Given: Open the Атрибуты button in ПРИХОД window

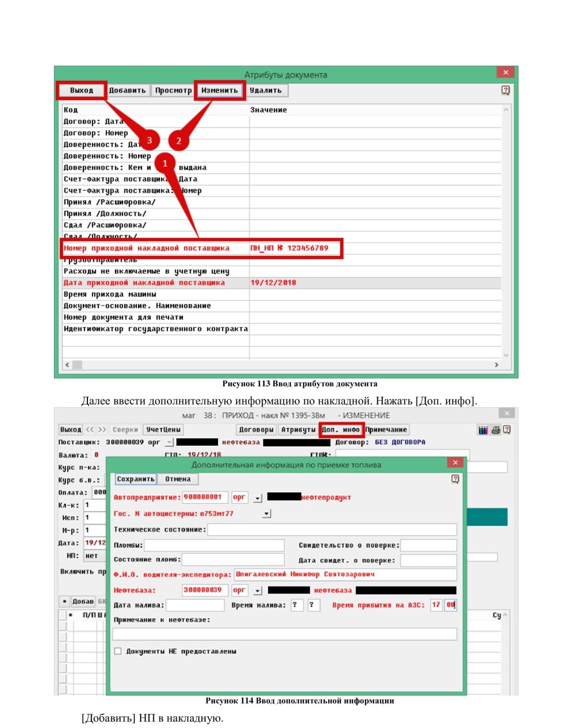Looking at the screenshot, I should click(298, 430).
